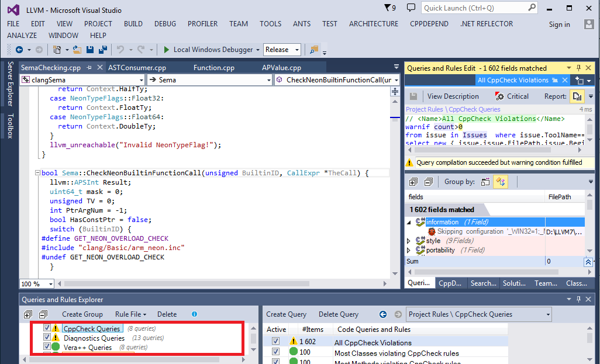The height and width of the screenshot is (364, 600).
Task: Click the Create Query button
Action: click(x=286, y=314)
